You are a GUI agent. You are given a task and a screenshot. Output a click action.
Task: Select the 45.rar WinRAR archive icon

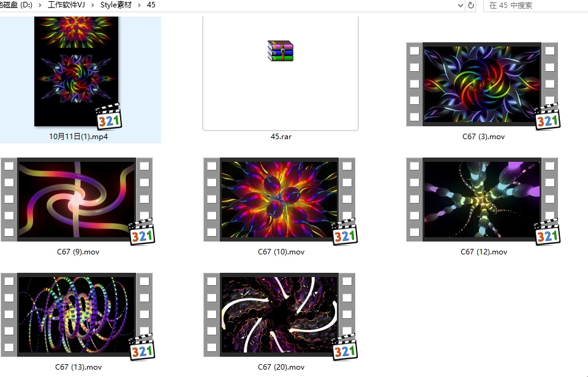pyautogui.click(x=281, y=51)
